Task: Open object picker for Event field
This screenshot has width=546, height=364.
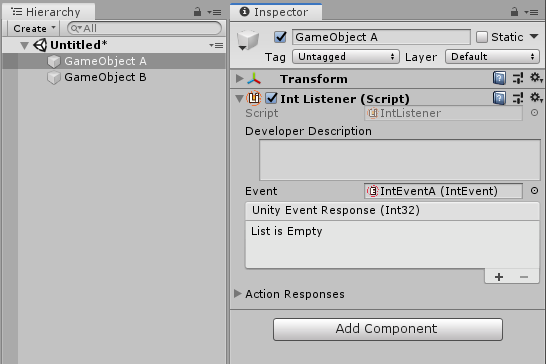Action: click(534, 191)
